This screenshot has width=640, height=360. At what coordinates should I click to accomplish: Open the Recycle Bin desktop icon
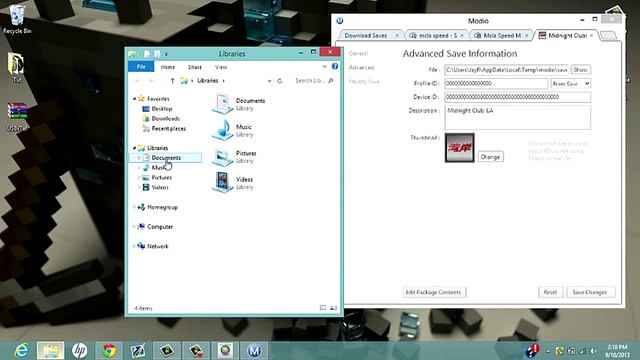pos(17,19)
